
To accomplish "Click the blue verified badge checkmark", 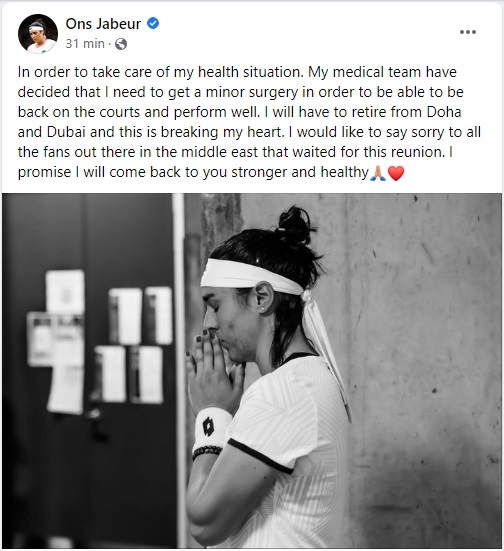I will coord(153,24).
